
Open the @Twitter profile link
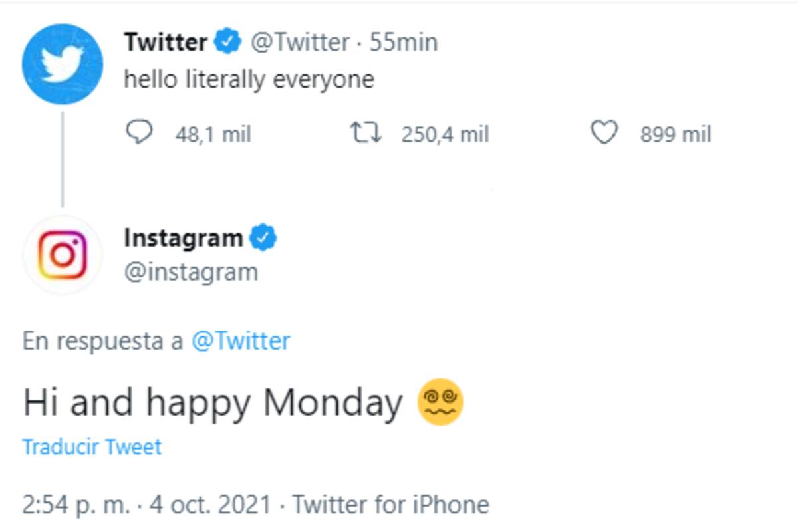pos(299,41)
